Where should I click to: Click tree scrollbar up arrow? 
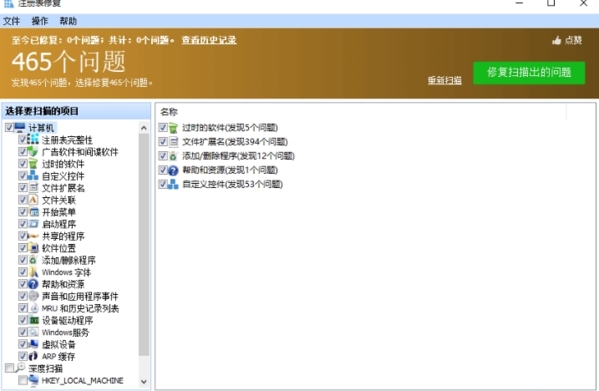[144, 128]
